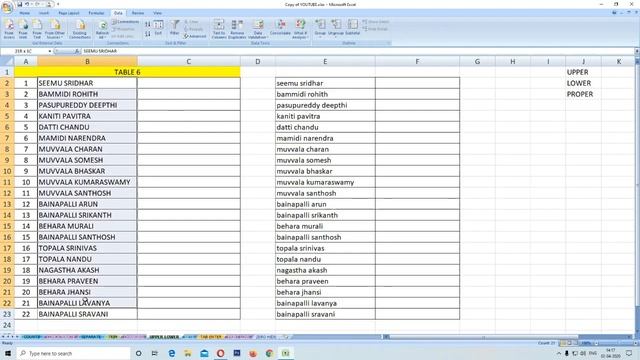The width and height of the screenshot is (640, 360).
Task: Select cell with BAINAPALLI SRAVANI
Action: click(x=87, y=314)
